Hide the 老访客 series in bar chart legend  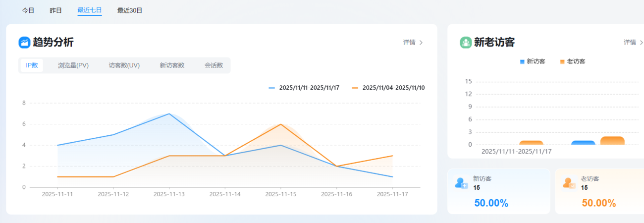tap(573, 61)
